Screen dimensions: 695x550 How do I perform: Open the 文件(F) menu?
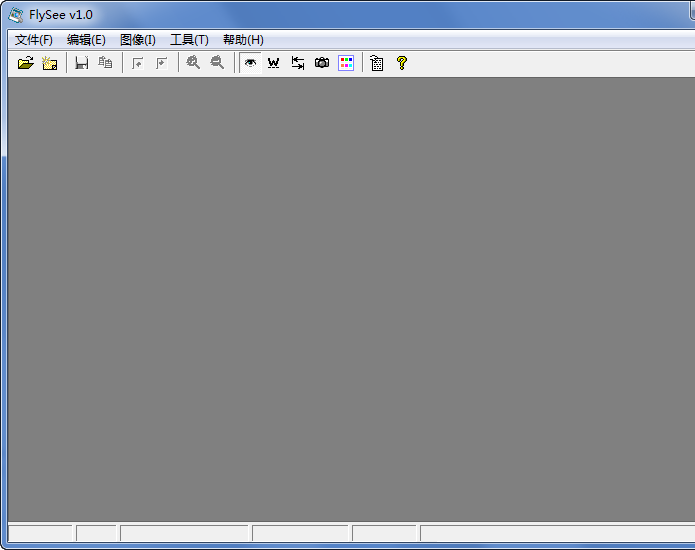point(34,40)
